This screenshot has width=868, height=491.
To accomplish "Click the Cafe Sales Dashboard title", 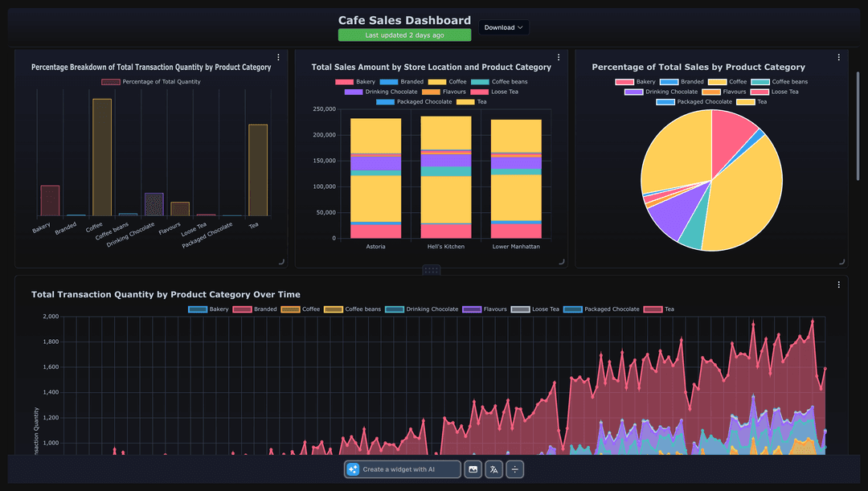I will (x=404, y=20).
